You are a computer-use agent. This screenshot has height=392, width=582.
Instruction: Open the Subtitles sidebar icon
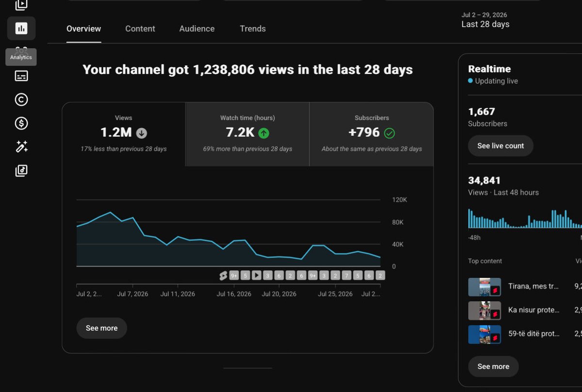21,76
